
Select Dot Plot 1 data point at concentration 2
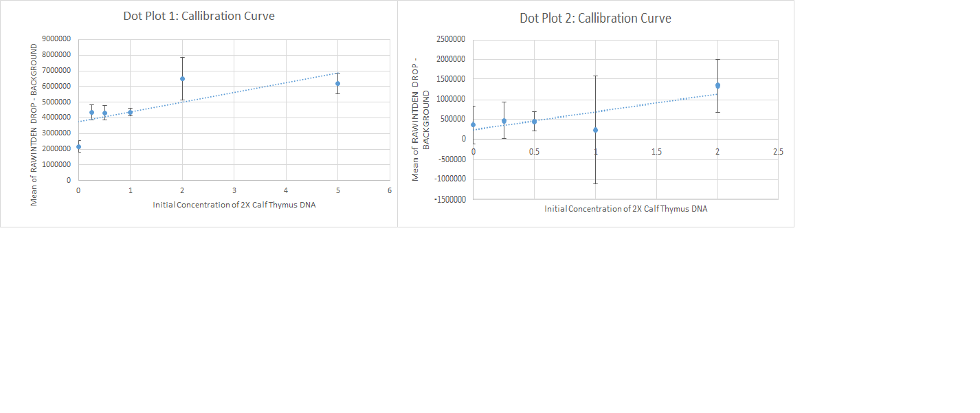[182, 79]
